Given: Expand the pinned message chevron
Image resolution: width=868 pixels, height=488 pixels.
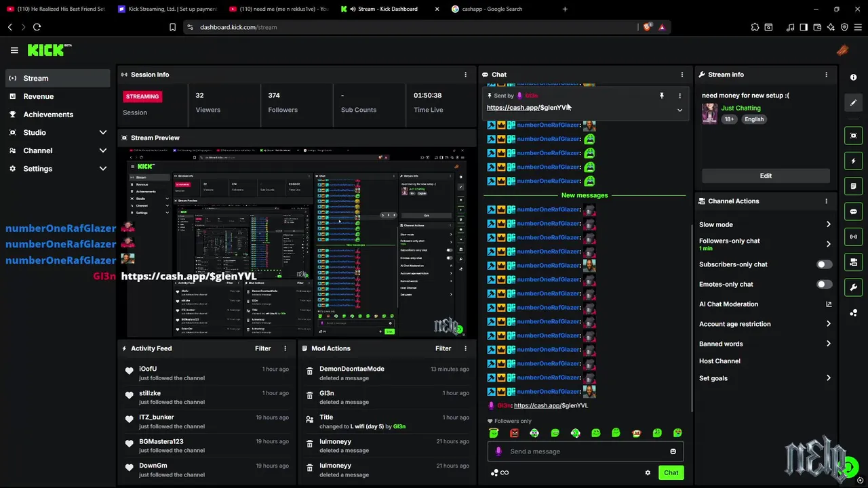Looking at the screenshot, I should [679, 110].
